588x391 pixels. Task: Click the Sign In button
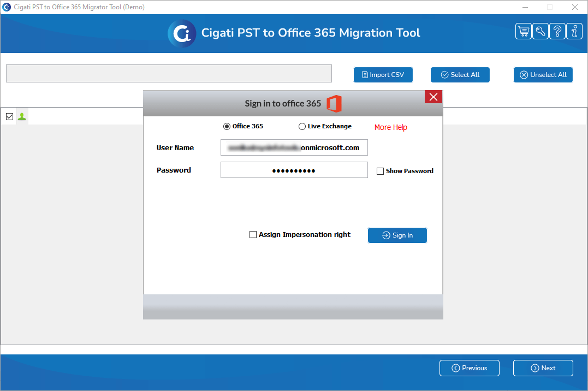(397, 235)
